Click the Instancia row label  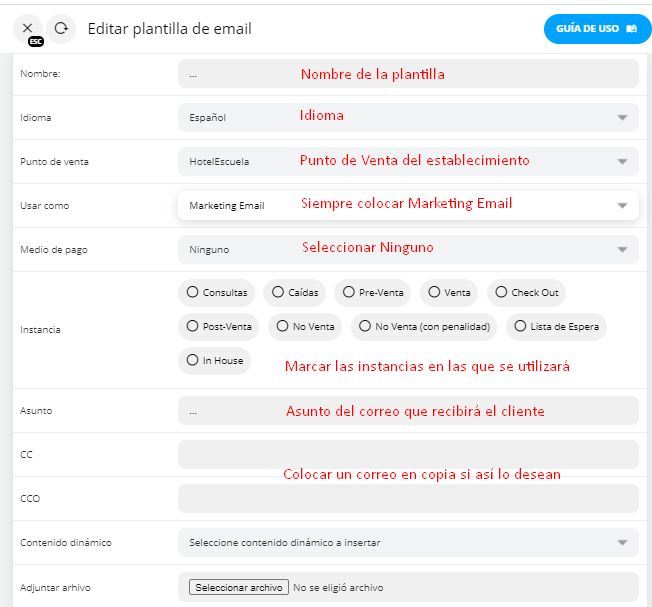(40, 330)
